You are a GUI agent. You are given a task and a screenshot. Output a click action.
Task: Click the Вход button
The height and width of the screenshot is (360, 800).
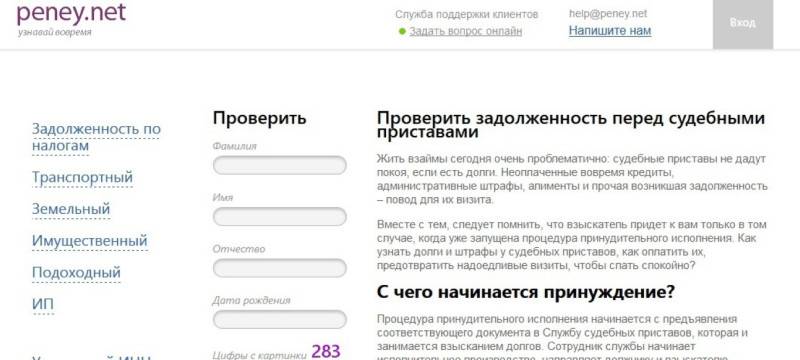[x=743, y=23]
